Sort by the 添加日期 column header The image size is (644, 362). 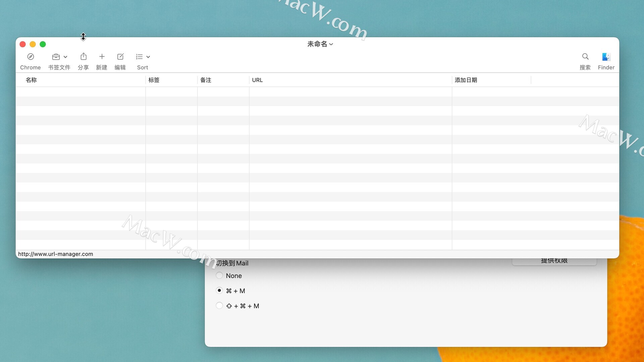click(x=491, y=80)
